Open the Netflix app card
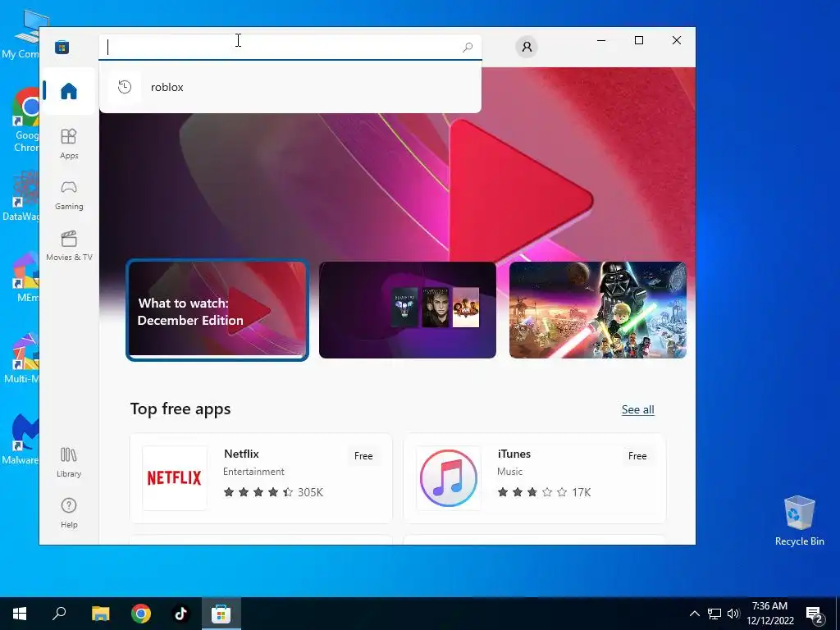Viewport: 840px width, 630px height. pos(261,478)
